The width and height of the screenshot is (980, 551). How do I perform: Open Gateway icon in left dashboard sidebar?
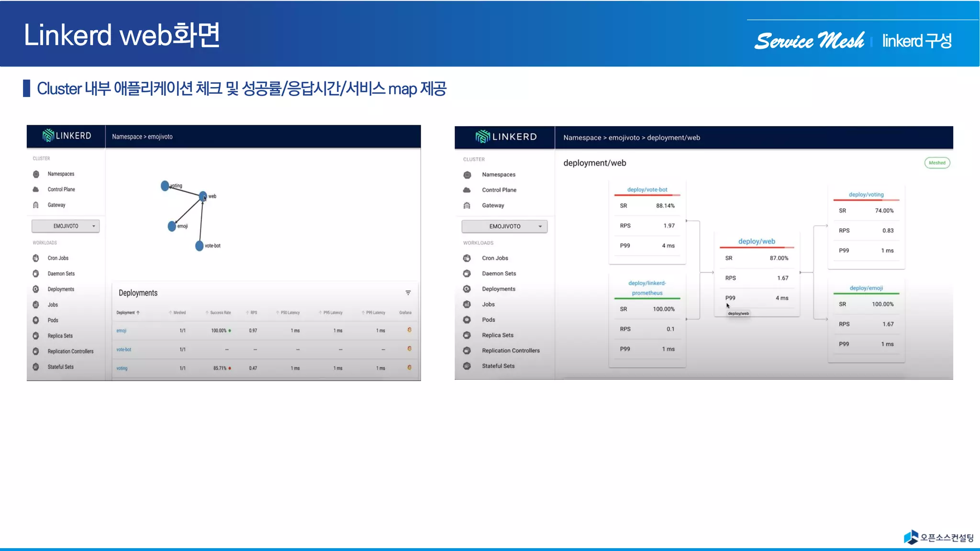tap(36, 205)
